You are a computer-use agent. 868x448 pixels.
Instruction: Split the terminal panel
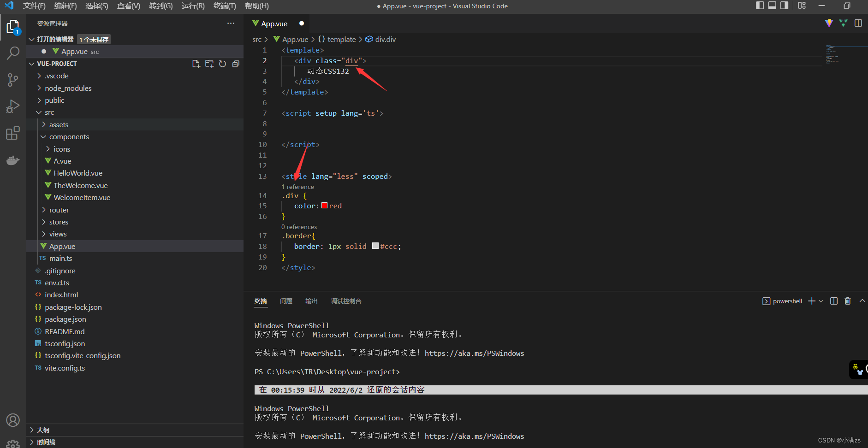coord(834,301)
